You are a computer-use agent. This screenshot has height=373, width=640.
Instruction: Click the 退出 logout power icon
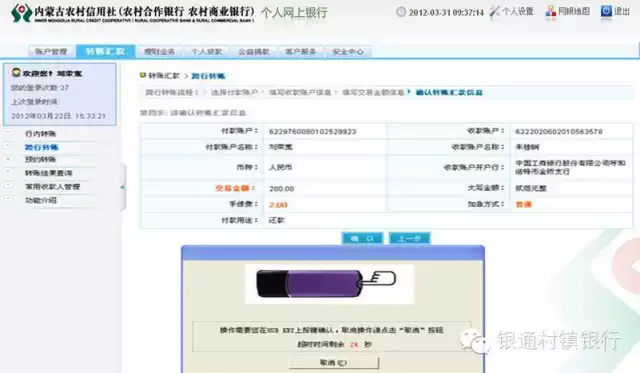606,11
